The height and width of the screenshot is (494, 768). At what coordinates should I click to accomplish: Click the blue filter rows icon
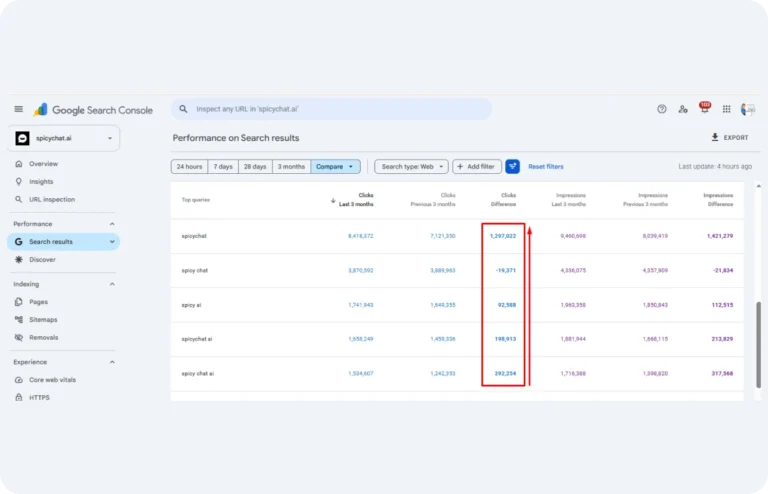pyautogui.click(x=512, y=166)
